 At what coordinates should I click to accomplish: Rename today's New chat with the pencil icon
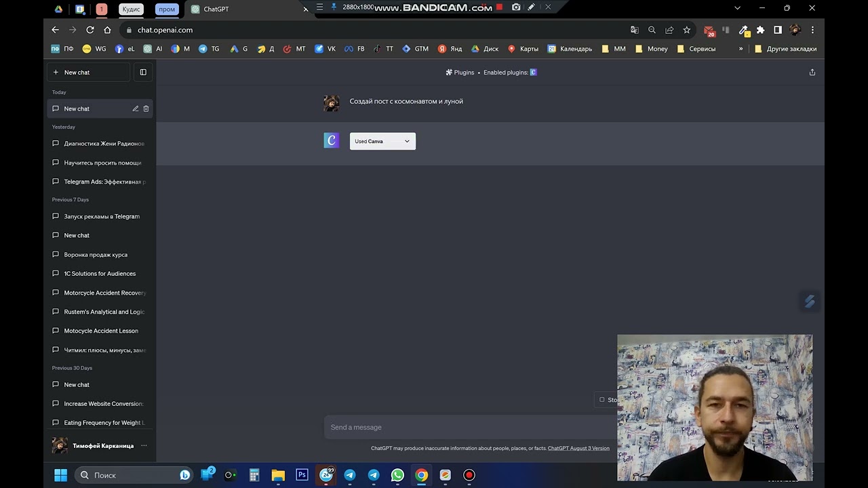(x=135, y=108)
